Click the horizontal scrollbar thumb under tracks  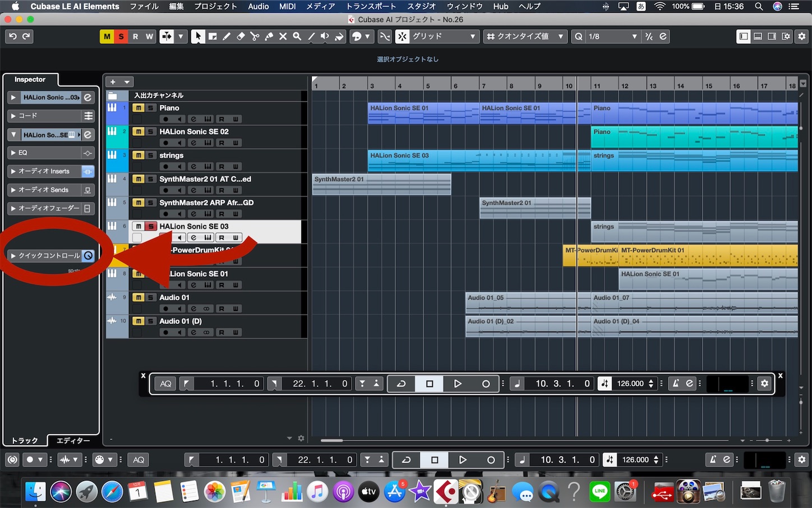331,441
